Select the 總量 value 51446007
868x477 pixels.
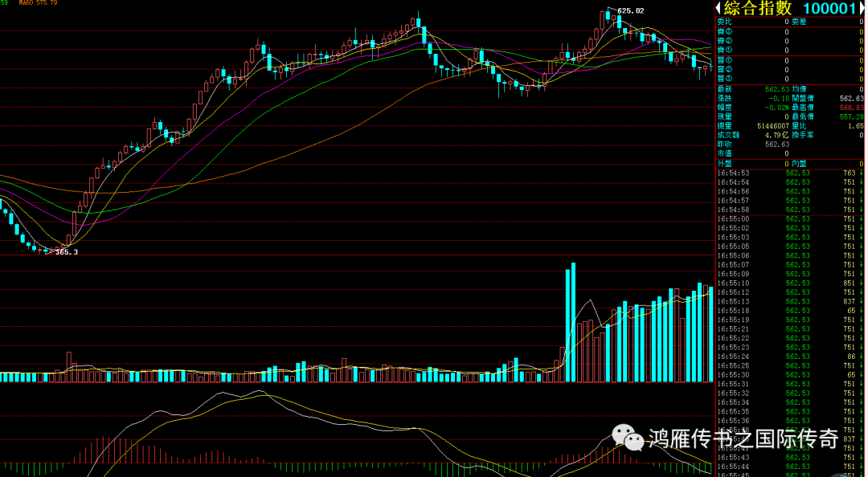pos(773,126)
